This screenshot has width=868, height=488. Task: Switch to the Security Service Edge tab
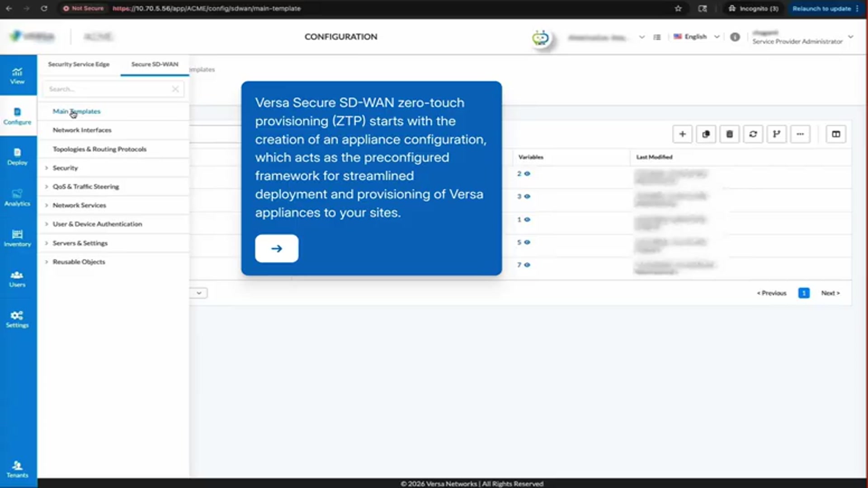tap(79, 64)
